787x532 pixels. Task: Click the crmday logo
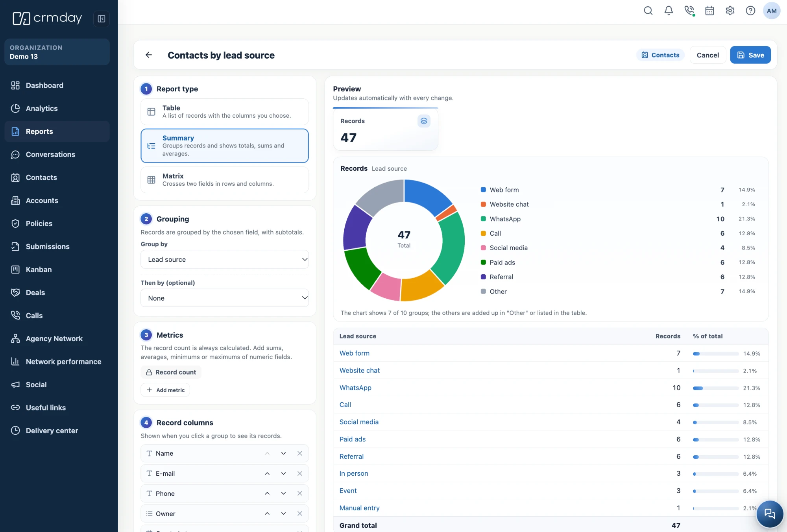click(47, 18)
